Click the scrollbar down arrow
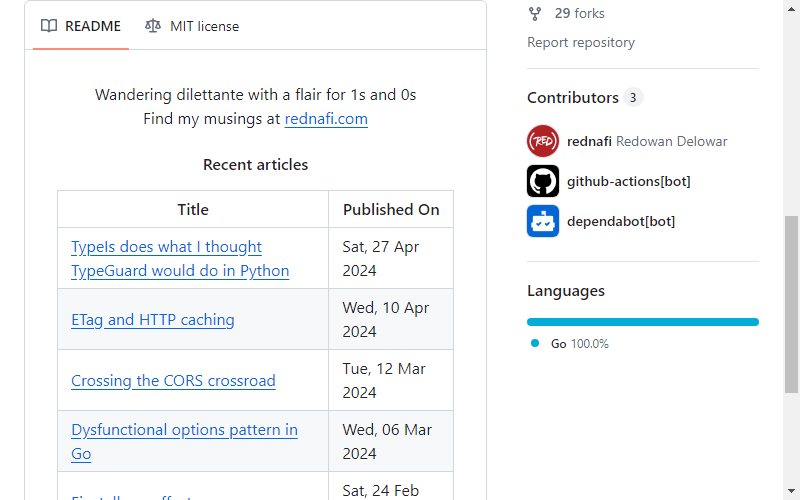The image size is (800, 500). tap(791, 491)
